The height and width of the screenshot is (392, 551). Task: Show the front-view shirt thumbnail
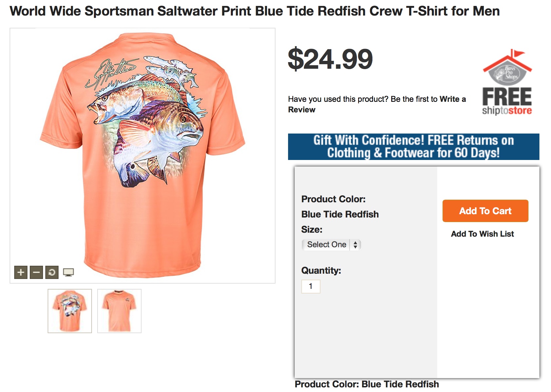click(119, 311)
